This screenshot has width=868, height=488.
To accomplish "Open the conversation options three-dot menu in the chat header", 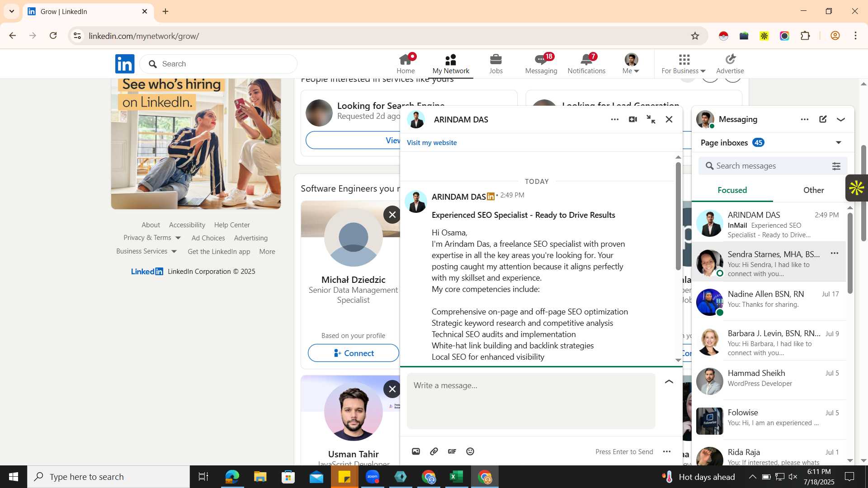I will (615, 119).
